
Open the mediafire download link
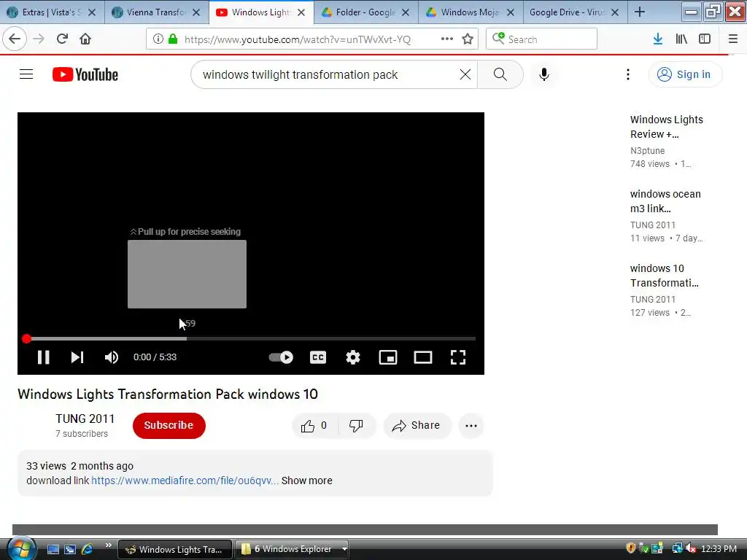point(185,481)
